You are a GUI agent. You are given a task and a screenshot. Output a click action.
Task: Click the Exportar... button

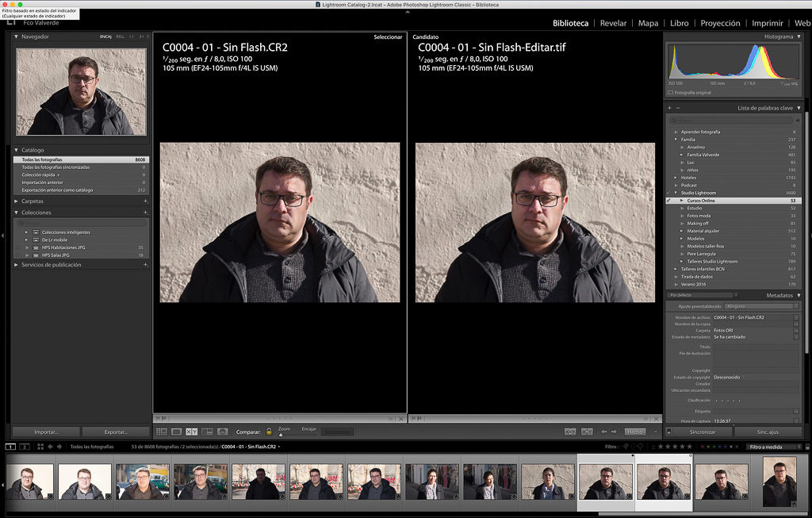click(116, 432)
